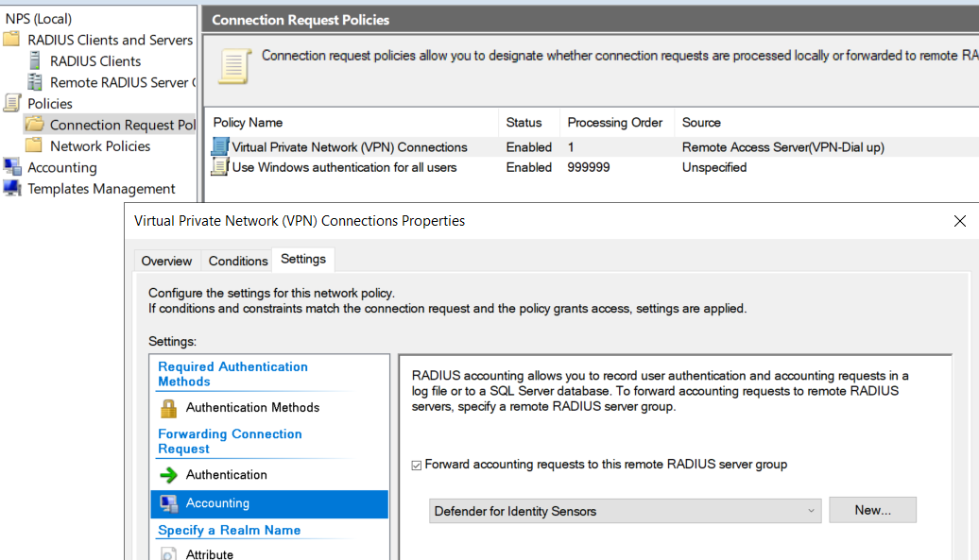This screenshot has width=979, height=560.
Task: Click the Network Policies folder icon
Action: (34, 145)
